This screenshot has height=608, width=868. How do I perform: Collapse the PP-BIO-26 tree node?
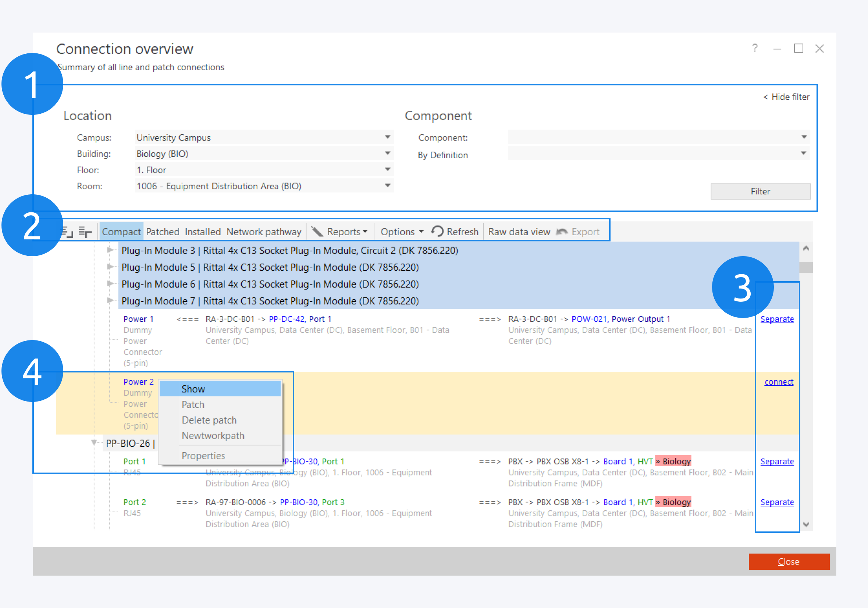point(94,442)
